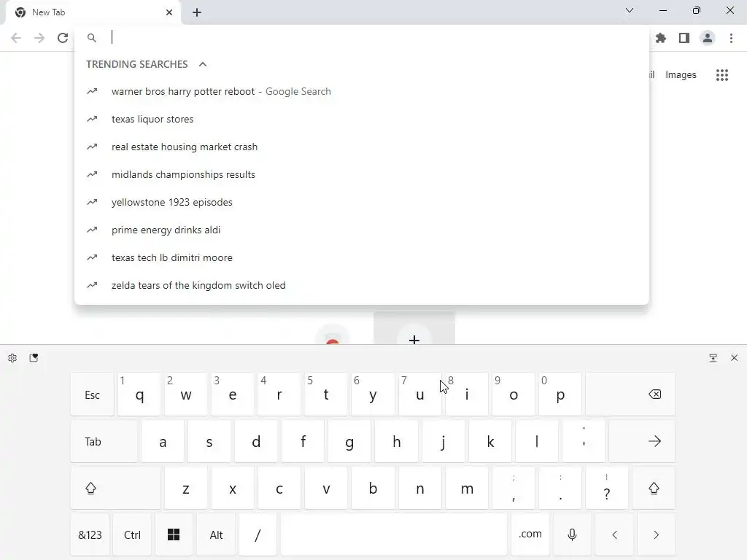Tap the comma key
Image resolution: width=747 pixels, height=560 pixels.
tap(514, 488)
